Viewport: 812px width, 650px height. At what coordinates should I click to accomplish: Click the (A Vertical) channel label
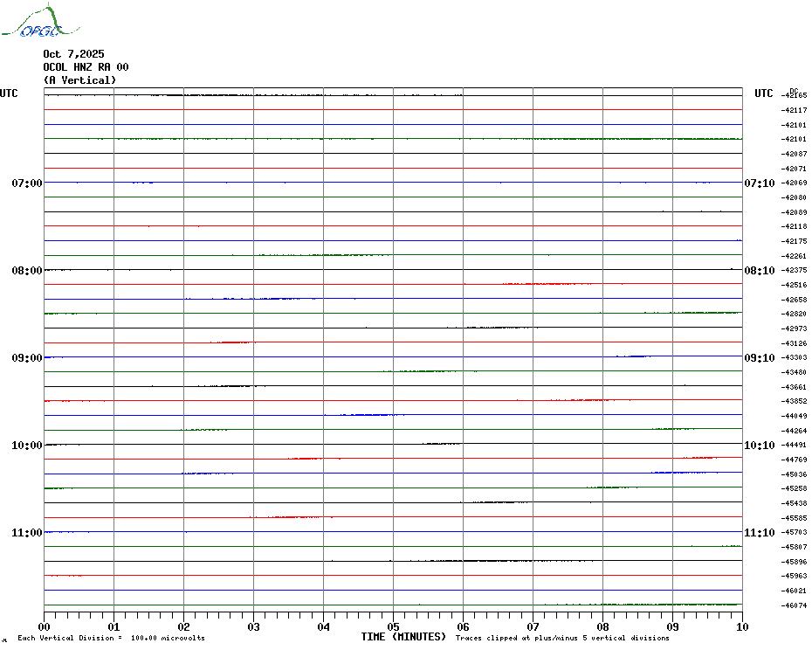[x=79, y=80]
